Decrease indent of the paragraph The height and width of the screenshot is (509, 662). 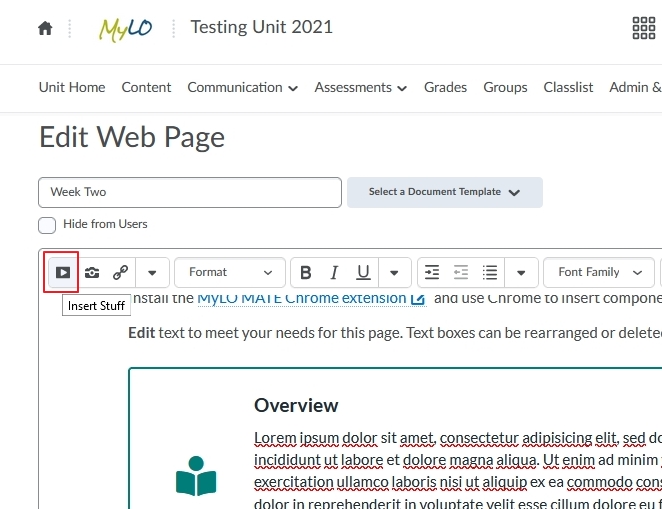tap(461, 272)
